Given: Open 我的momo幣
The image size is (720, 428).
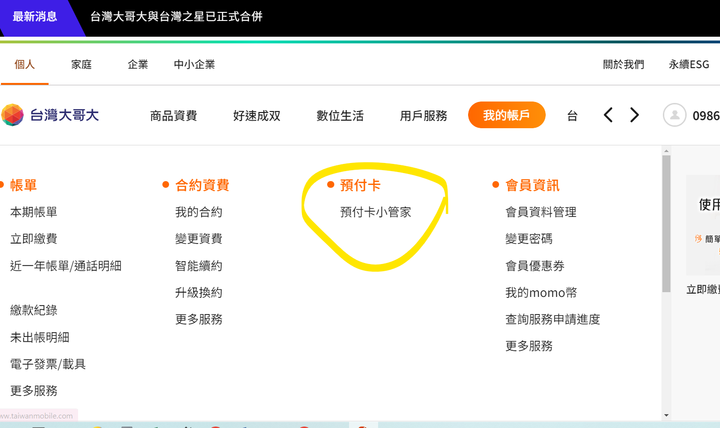Looking at the screenshot, I should click(541, 293).
